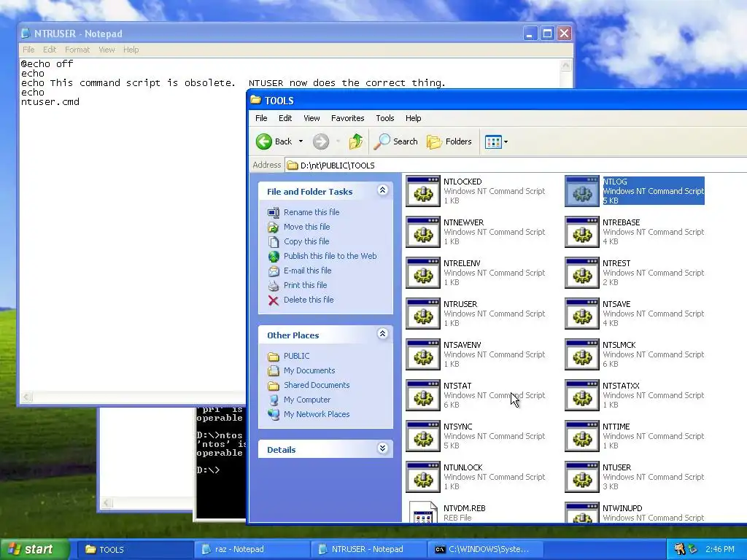
Task: Click scroll-up arrow in NTRUSER Notepad
Action: coord(565,66)
